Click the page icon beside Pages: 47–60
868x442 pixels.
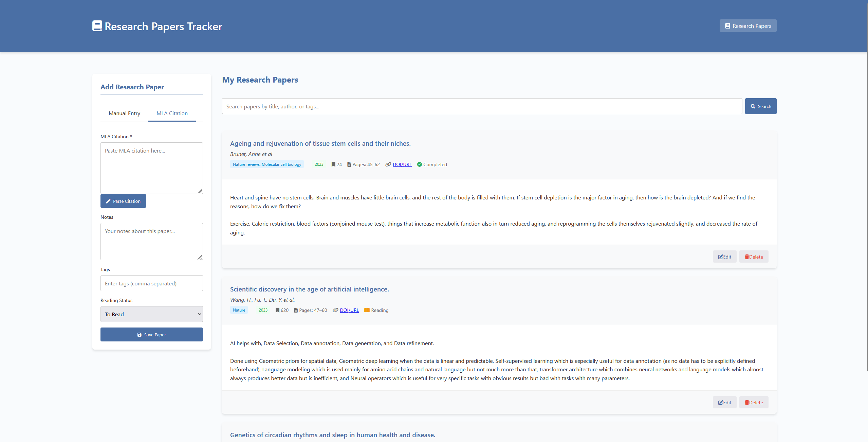[296, 310]
